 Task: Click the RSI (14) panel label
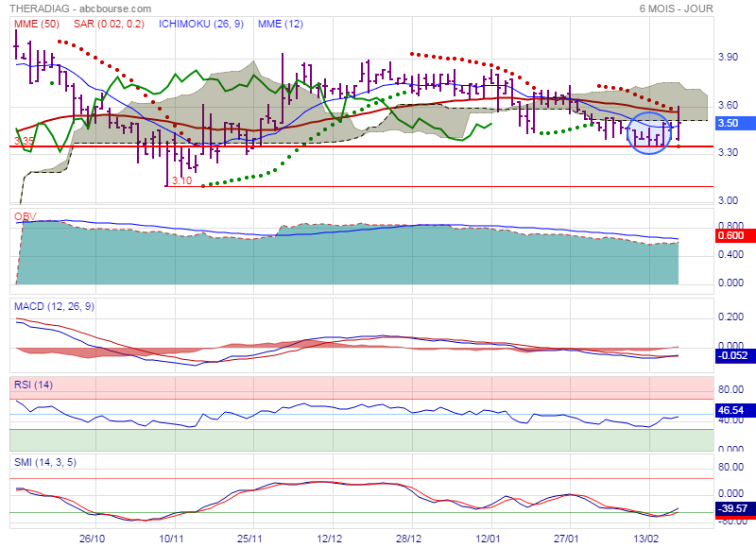pyautogui.click(x=33, y=385)
